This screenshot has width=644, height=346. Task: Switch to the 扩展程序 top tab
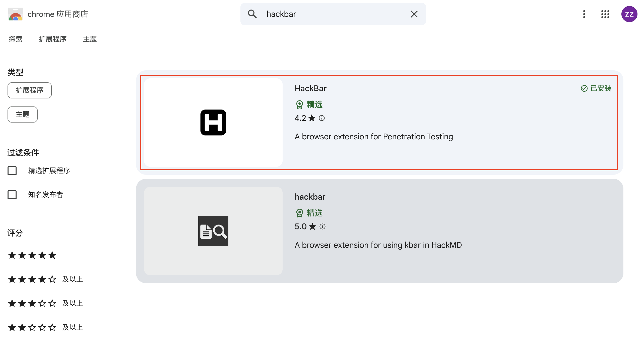coord(53,39)
